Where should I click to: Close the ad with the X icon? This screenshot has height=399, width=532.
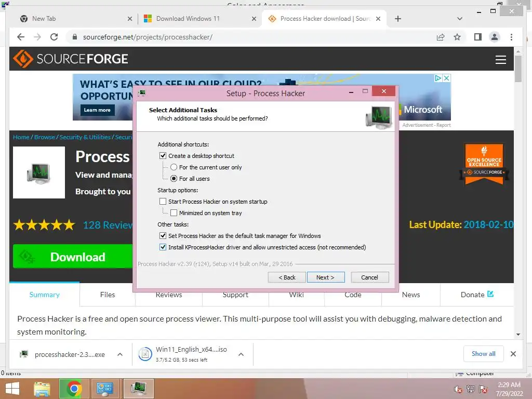tap(446, 78)
